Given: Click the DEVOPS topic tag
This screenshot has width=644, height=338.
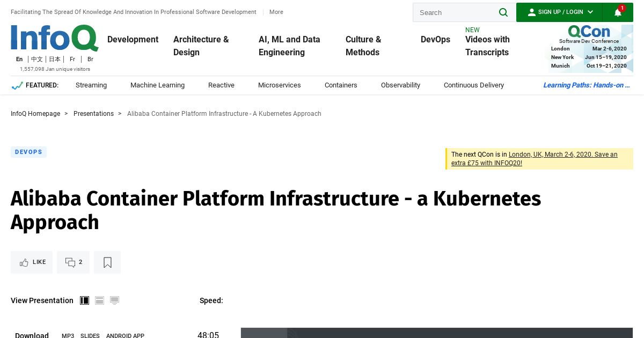Looking at the screenshot, I should click(x=28, y=152).
